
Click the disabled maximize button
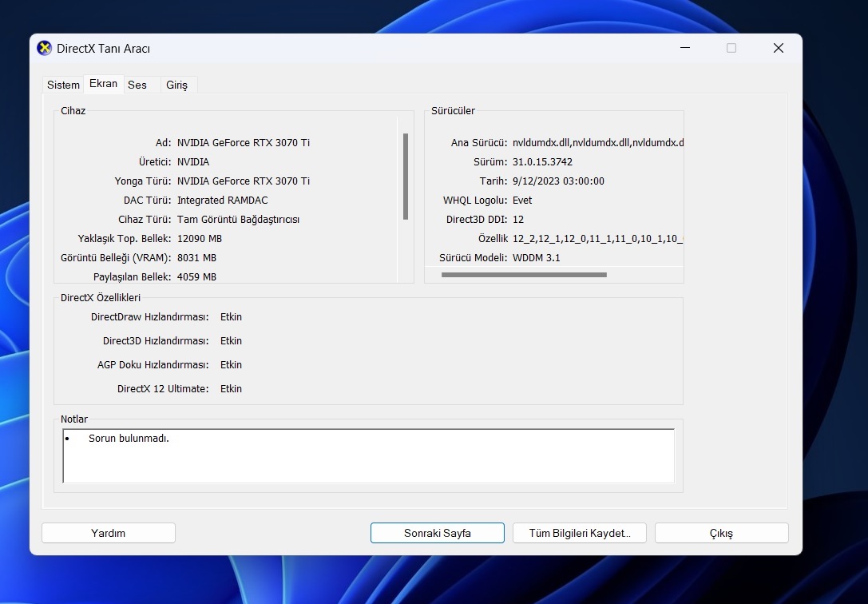click(x=731, y=48)
